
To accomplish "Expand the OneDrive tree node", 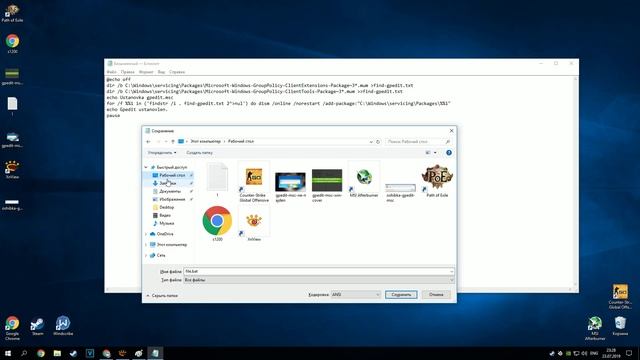I will (146, 234).
